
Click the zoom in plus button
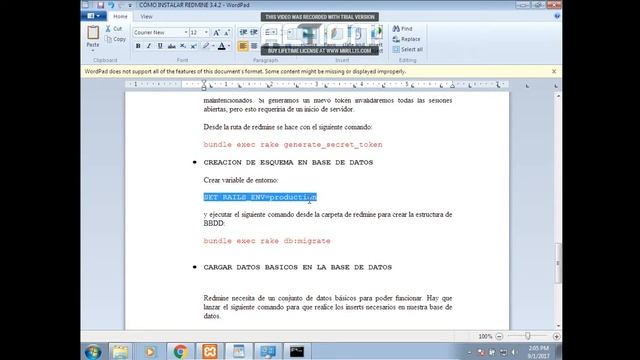(x=556, y=336)
